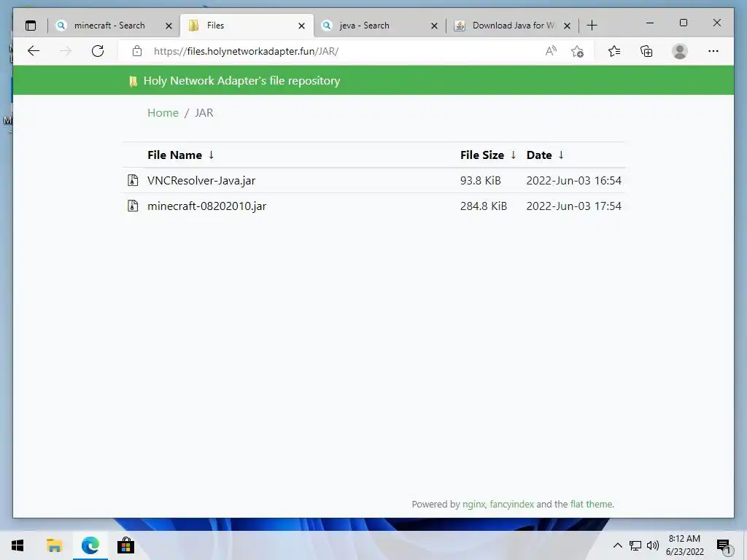Show hidden tray icons
747x560 pixels.
pos(617,545)
